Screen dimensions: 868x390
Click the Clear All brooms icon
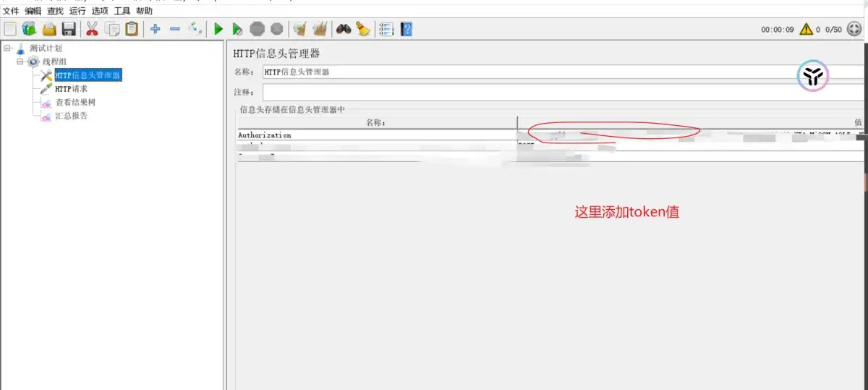(x=319, y=29)
